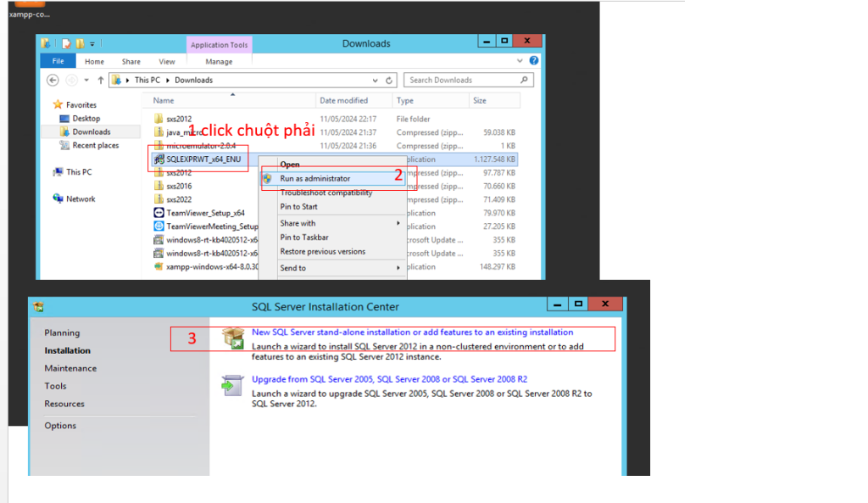
Task: Refresh the Downloads folder view
Action: coord(389,81)
